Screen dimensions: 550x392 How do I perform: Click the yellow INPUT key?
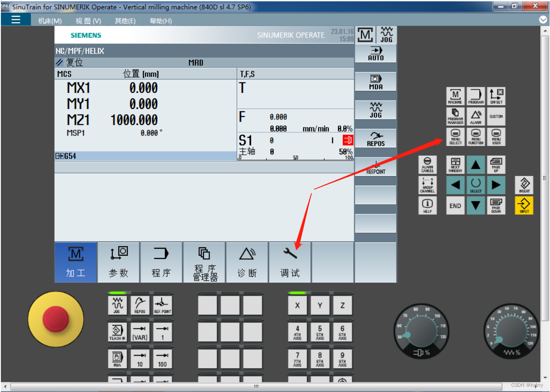[x=524, y=205]
